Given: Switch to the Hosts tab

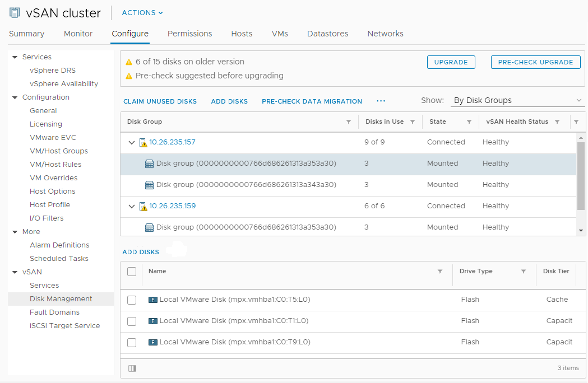Looking at the screenshot, I should (x=242, y=34).
